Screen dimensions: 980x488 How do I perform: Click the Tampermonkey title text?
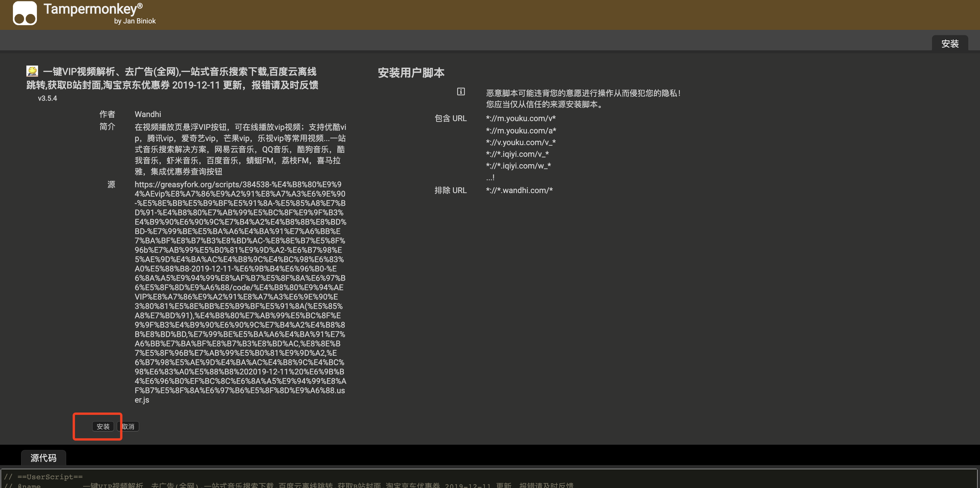click(93, 9)
